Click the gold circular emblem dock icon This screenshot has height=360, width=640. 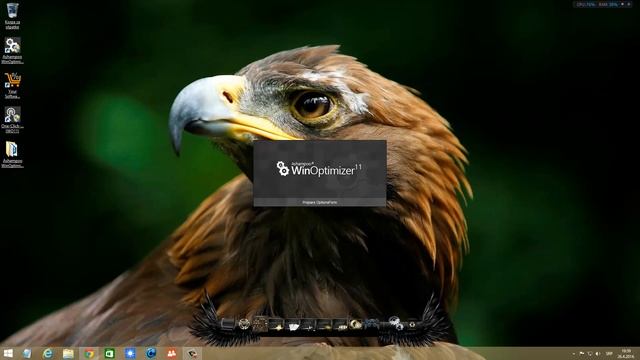point(244,324)
